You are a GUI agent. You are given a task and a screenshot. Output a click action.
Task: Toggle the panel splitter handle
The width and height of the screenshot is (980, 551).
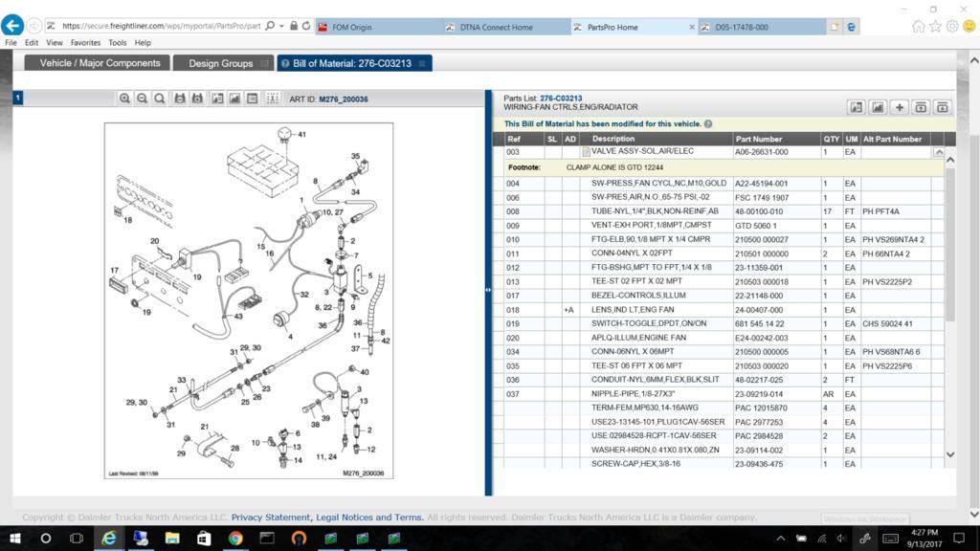[x=488, y=290]
